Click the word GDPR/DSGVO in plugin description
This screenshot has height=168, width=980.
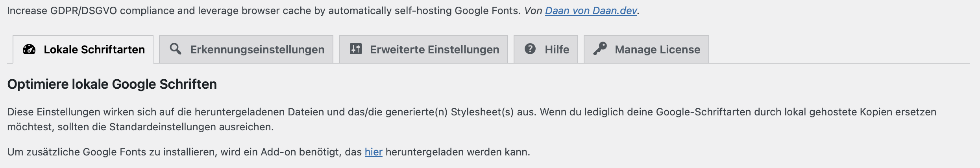(83, 11)
